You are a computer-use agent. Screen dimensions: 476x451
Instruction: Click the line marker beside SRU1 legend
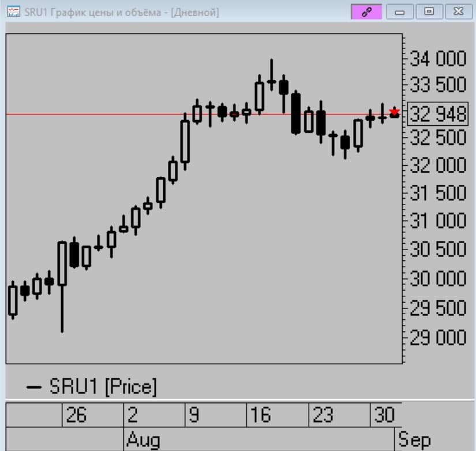[35, 387]
